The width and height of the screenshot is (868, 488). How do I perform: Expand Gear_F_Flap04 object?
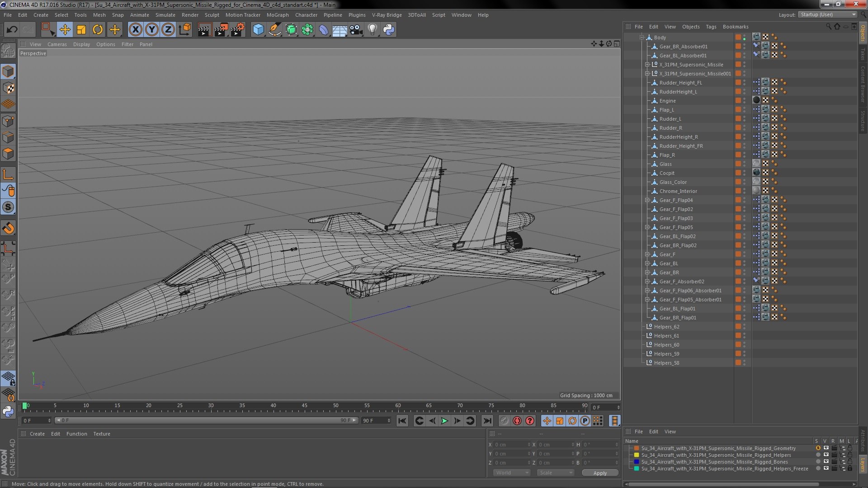(x=647, y=200)
